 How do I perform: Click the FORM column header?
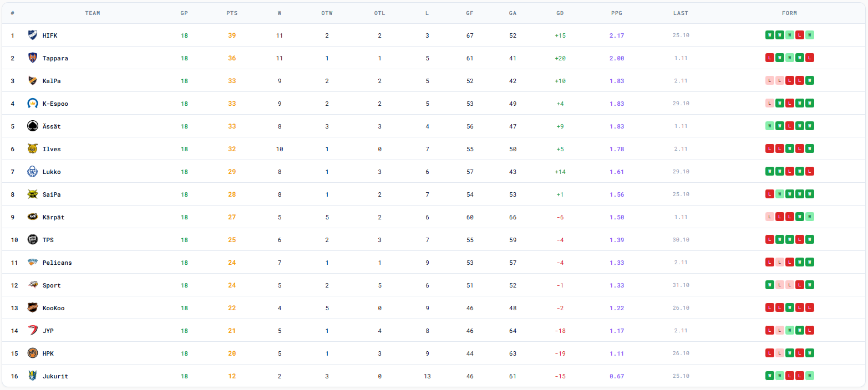[789, 13]
